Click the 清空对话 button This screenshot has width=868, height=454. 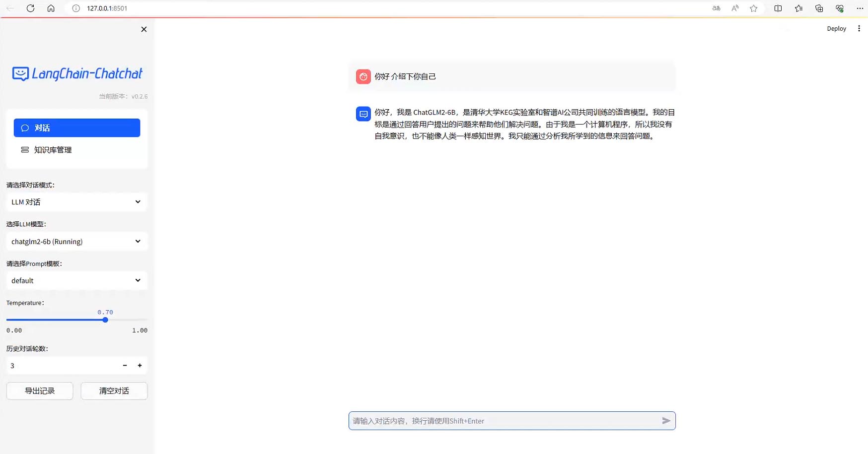[114, 391]
